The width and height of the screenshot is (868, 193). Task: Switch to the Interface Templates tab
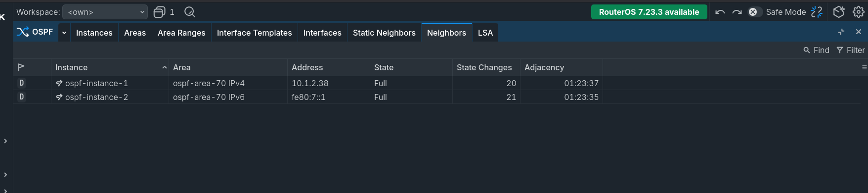point(255,33)
